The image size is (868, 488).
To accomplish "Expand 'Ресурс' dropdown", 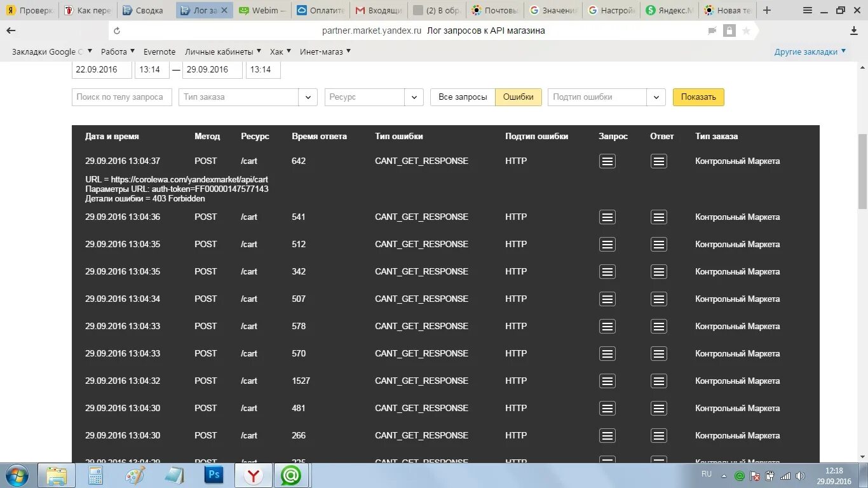I will [414, 97].
